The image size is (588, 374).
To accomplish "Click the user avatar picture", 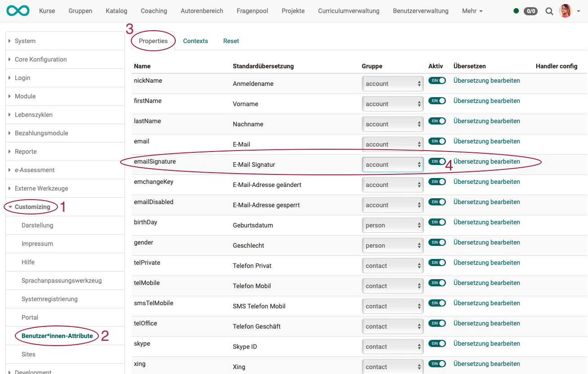I will click(565, 11).
